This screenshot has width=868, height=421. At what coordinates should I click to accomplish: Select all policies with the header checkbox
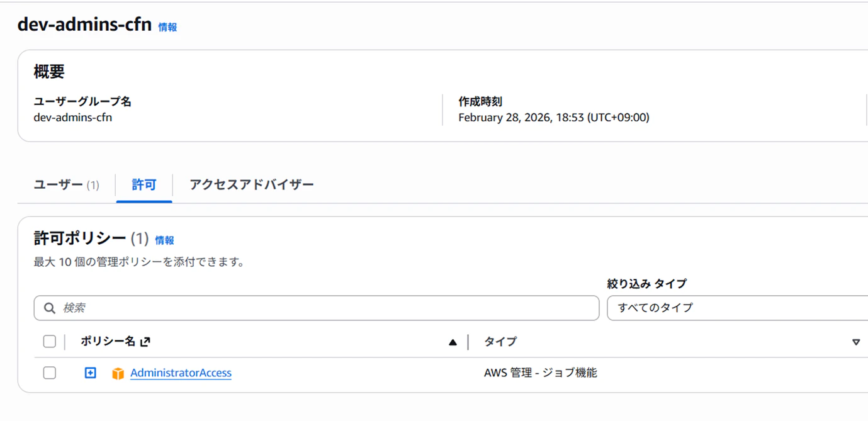coord(49,342)
